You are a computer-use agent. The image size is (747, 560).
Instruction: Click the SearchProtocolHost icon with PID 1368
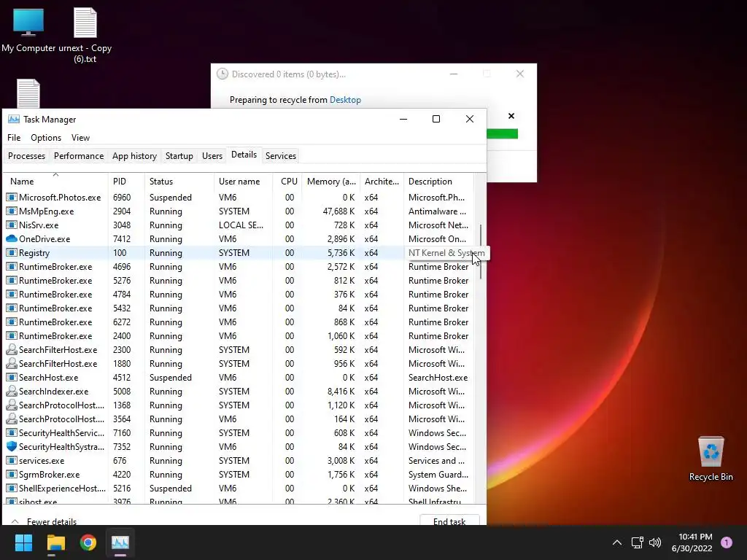pos(12,405)
